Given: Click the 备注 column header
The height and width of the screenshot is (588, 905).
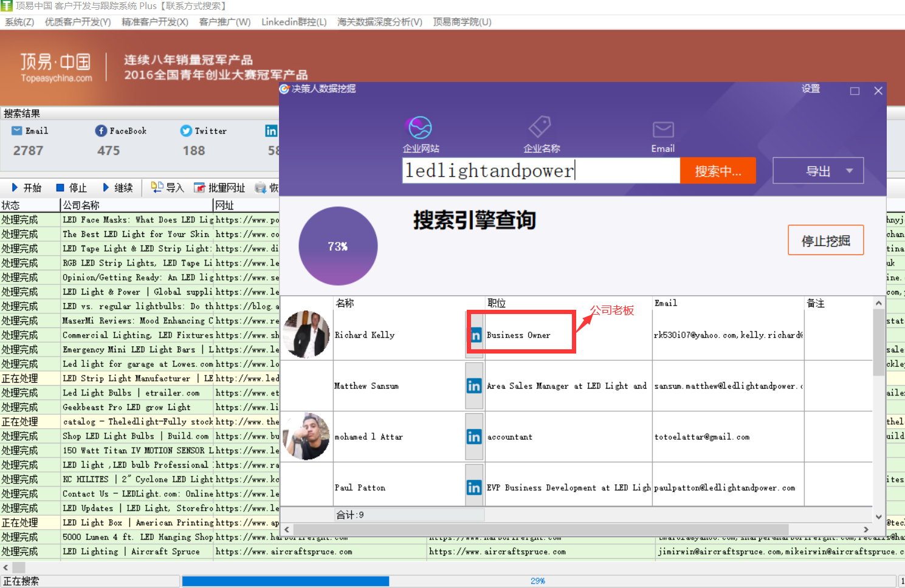Looking at the screenshot, I should click(838, 303).
